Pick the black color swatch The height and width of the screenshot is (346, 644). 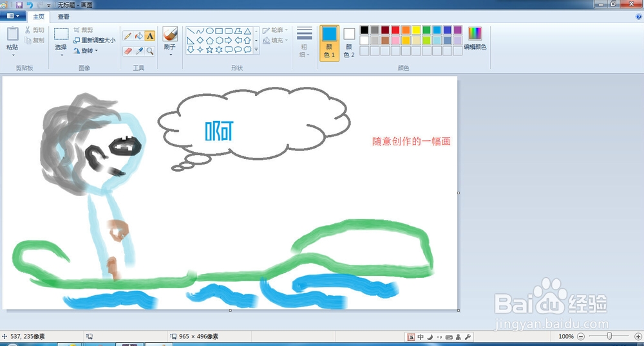click(x=365, y=30)
